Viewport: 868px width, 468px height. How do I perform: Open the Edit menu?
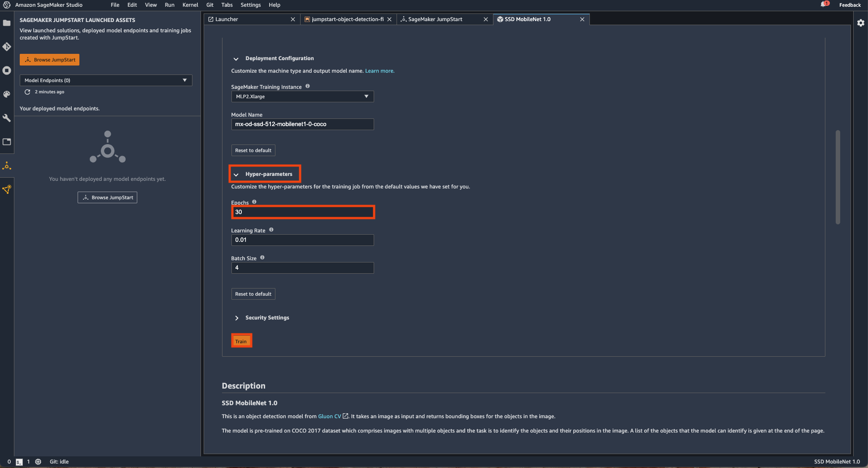[132, 5]
